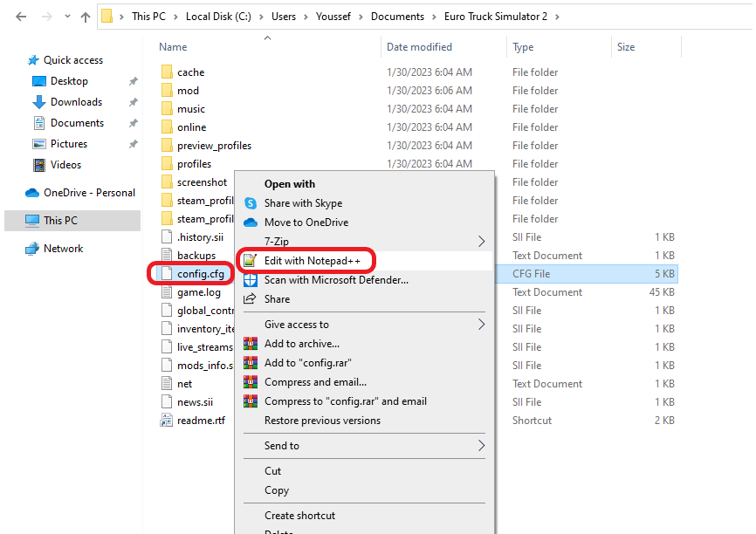Image resolution: width=756 pixels, height=534 pixels.
Task: Go forward using the Forward arrow
Action: pos(47,17)
